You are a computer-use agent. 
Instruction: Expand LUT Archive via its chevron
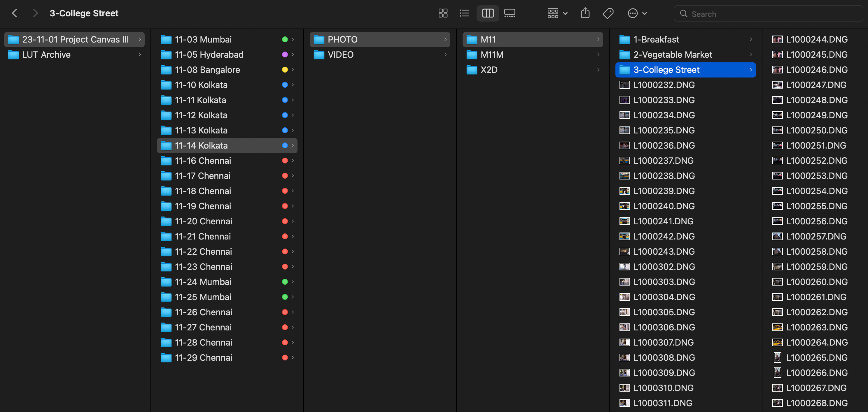pos(139,54)
